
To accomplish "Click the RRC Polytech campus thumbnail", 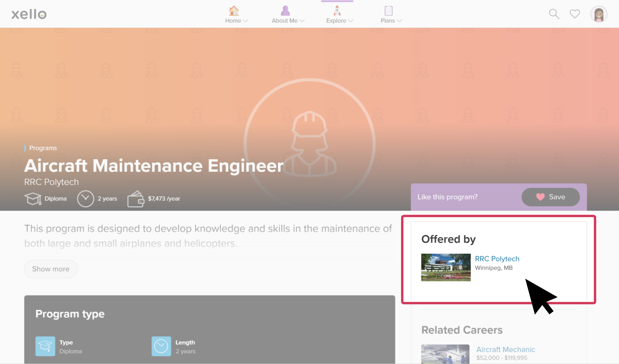I will pos(446,267).
